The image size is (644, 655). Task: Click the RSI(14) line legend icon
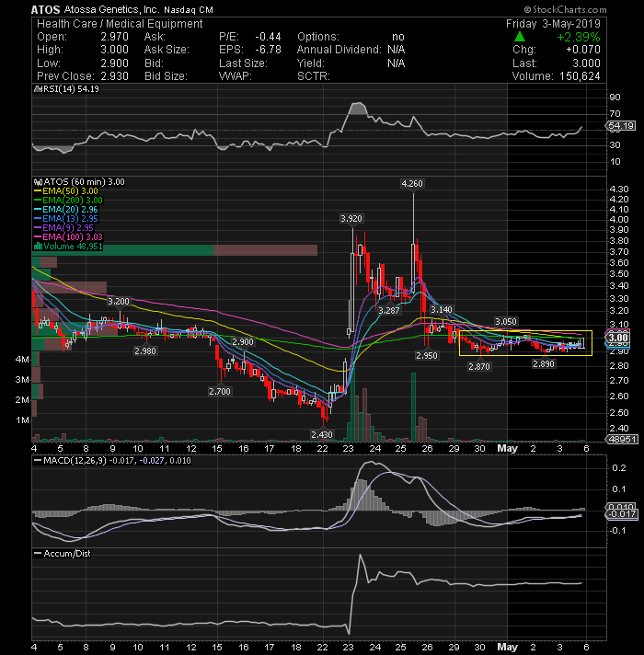38,89
